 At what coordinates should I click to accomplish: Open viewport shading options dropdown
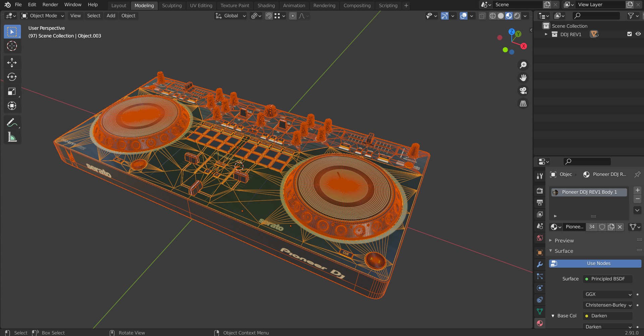pyautogui.click(x=525, y=16)
